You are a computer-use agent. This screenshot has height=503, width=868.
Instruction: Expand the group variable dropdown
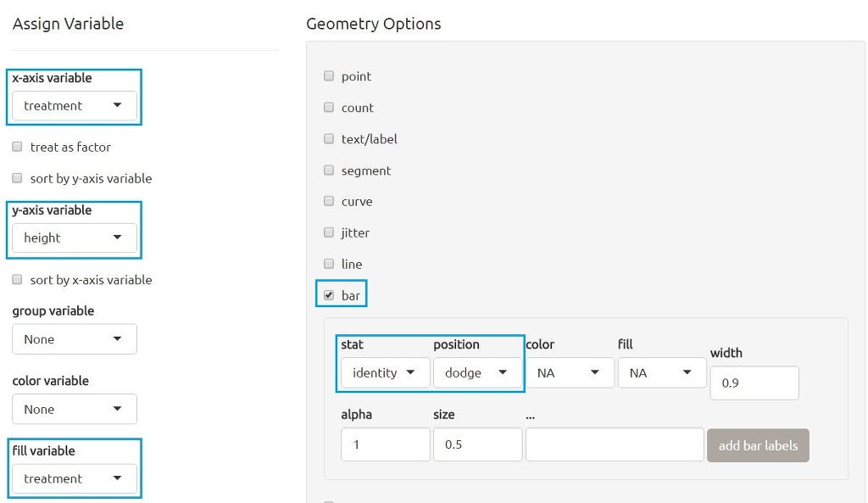[x=74, y=339]
